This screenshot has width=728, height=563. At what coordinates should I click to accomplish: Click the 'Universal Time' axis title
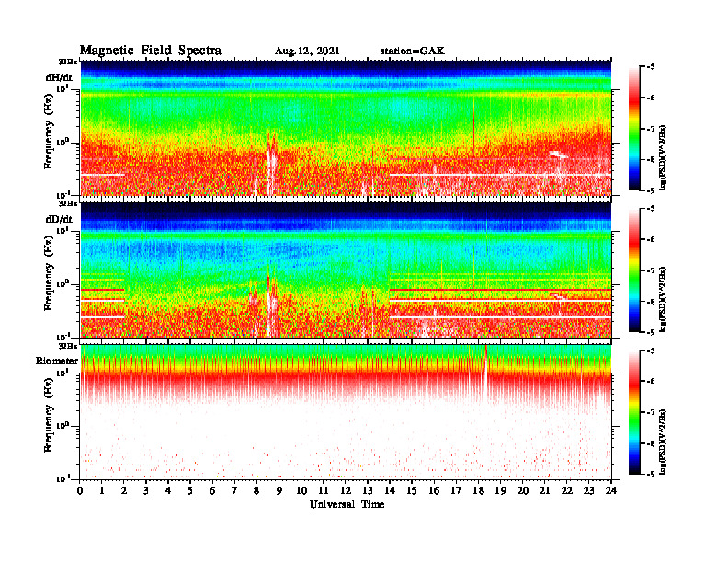click(347, 504)
